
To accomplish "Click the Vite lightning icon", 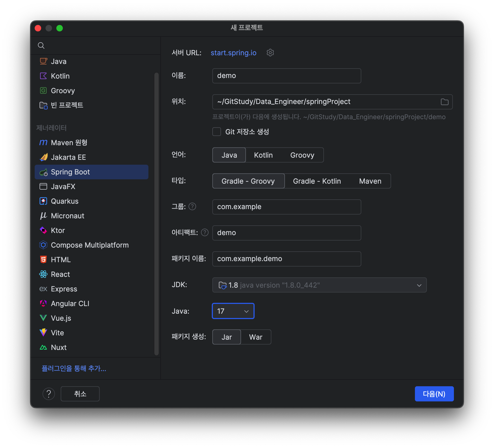I will 43,333.
